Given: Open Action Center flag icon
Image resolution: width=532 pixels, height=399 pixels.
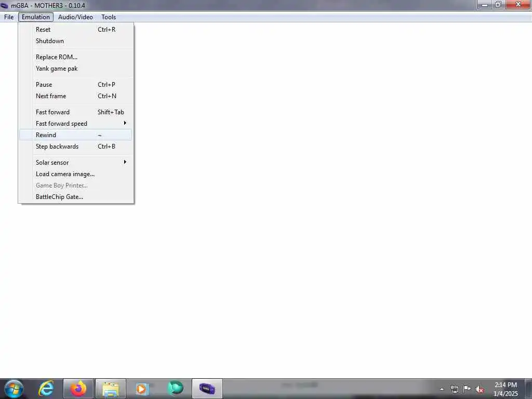Looking at the screenshot, I should (467, 389).
